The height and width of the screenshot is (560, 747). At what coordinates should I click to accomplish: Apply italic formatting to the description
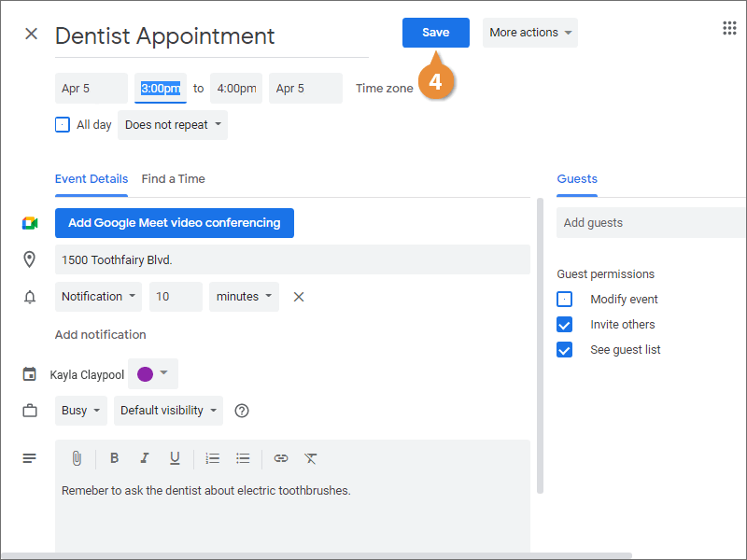click(x=145, y=458)
